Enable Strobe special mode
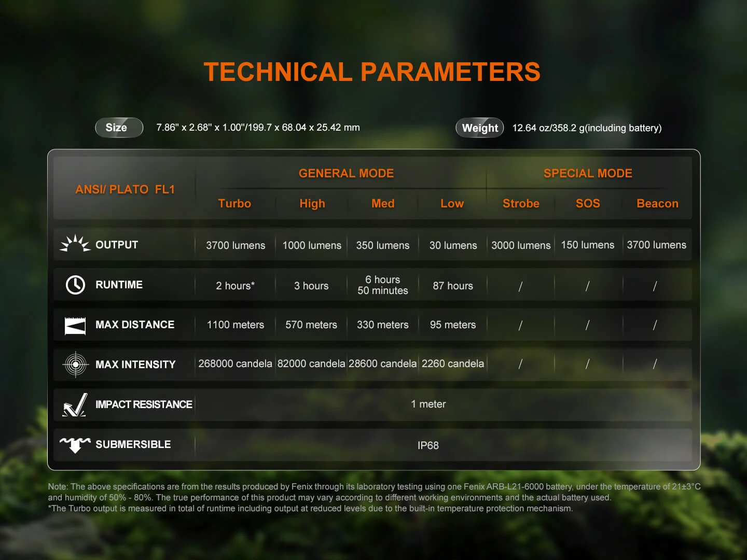 click(x=521, y=204)
